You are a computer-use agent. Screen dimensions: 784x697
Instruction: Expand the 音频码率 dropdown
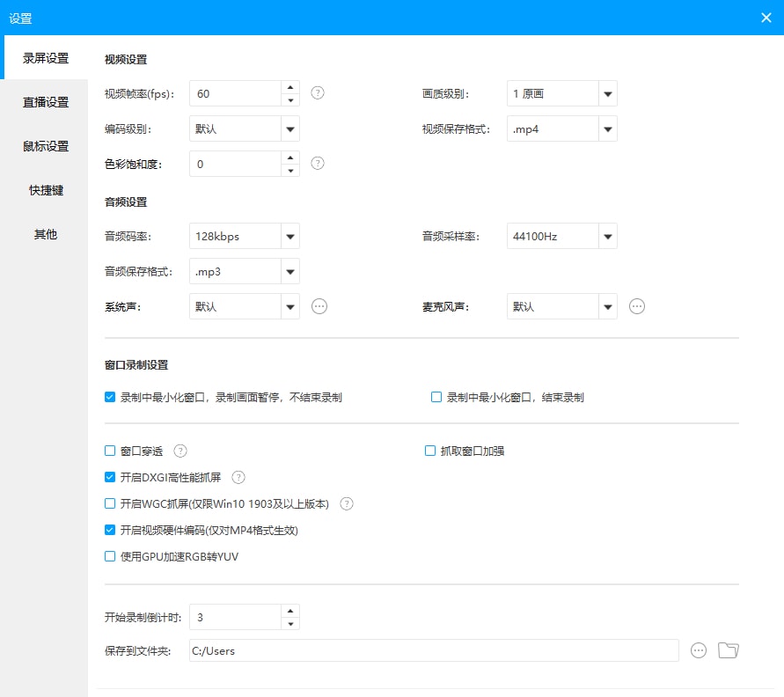click(290, 236)
